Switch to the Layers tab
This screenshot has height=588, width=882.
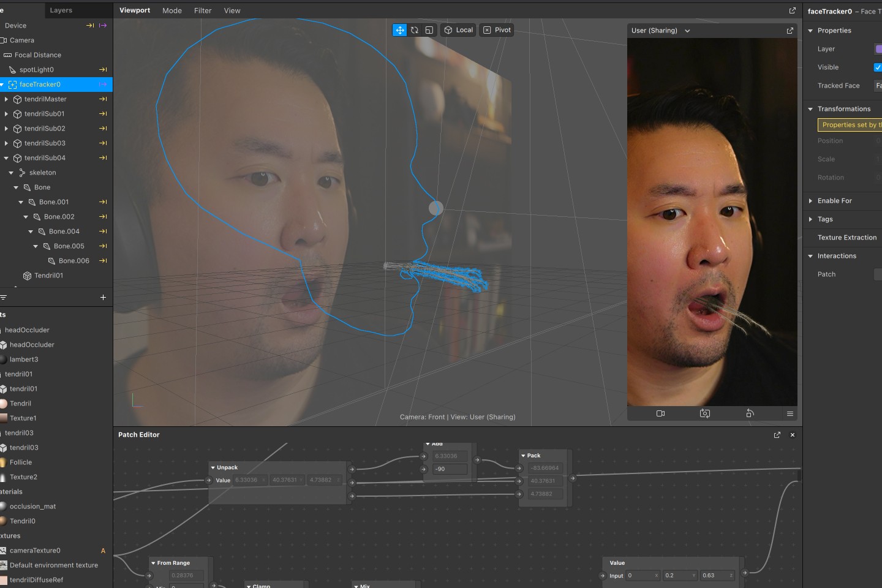coord(61,10)
